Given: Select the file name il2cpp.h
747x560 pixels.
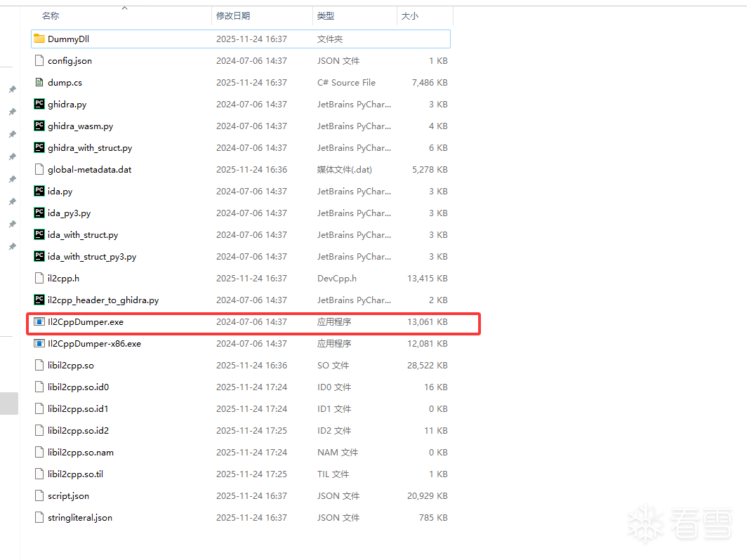Looking at the screenshot, I should click(63, 278).
